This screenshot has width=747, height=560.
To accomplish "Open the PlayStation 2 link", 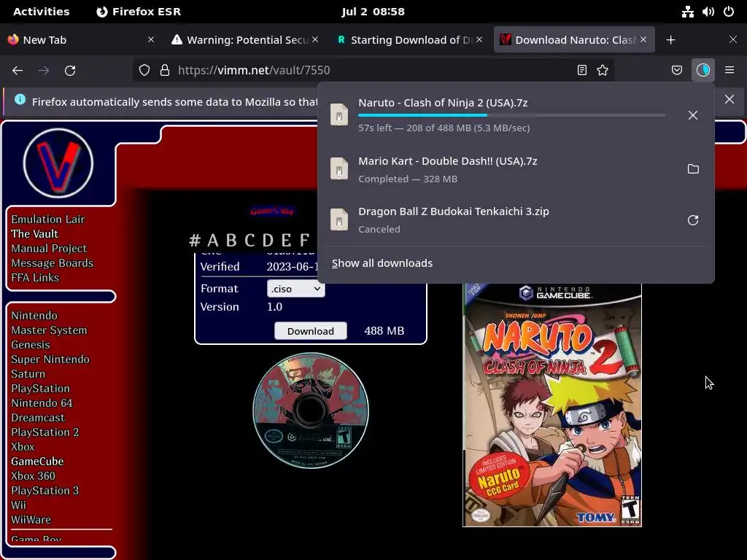I will (44, 432).
